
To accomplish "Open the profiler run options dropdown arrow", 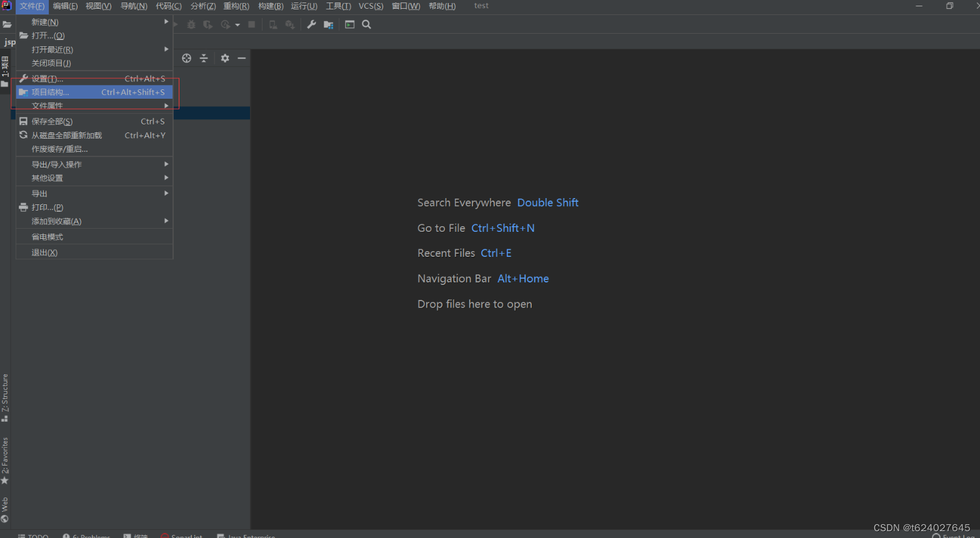I will [x=237, y=25].
